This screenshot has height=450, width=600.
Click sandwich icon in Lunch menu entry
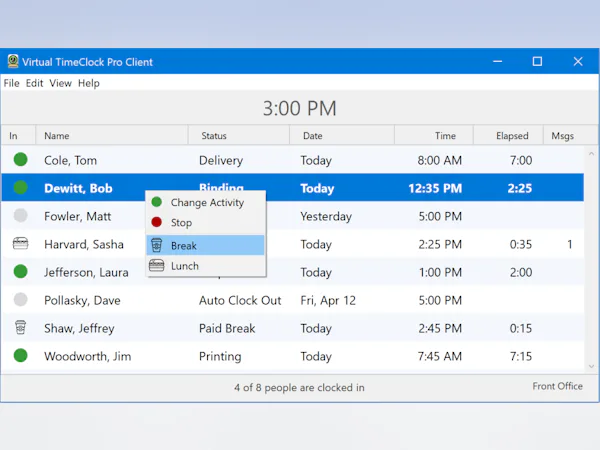157,265
